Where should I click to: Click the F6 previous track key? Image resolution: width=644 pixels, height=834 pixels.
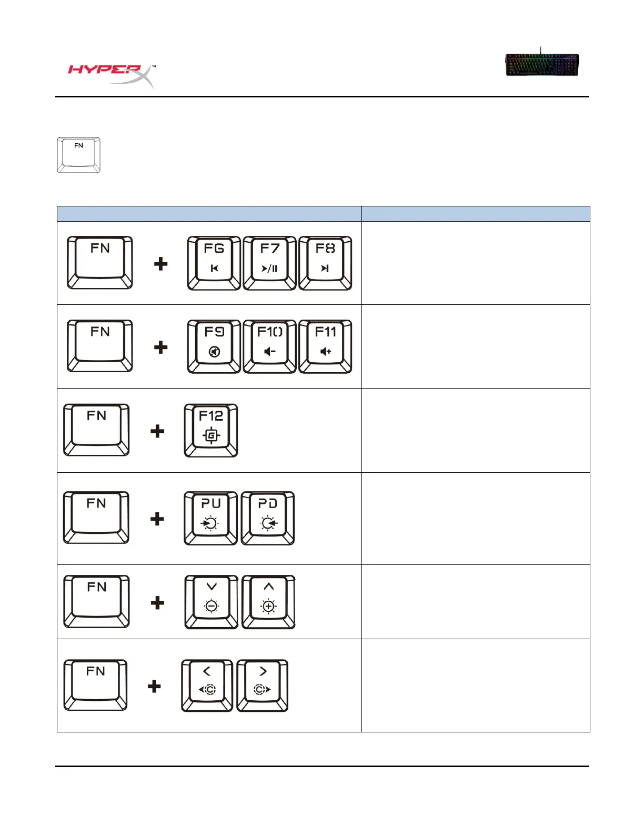point(214,263)
